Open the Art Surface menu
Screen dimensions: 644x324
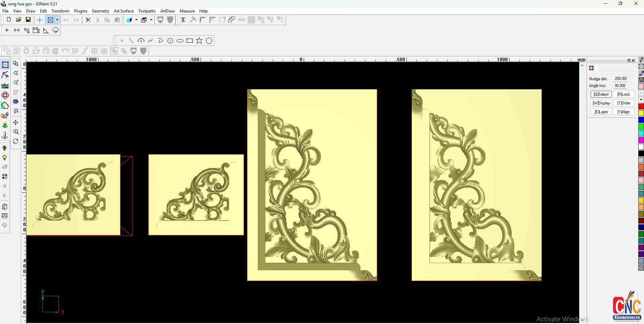(123, 11)
